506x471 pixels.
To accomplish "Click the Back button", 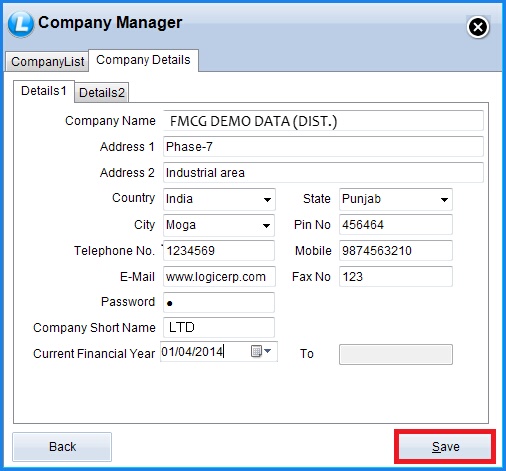I will 62,447.
